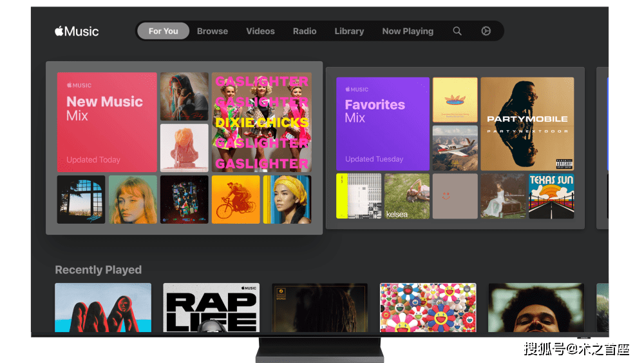Open the search magnifier icon
The width and height of the screenshot is (644, 363).
tap(457, 31)
